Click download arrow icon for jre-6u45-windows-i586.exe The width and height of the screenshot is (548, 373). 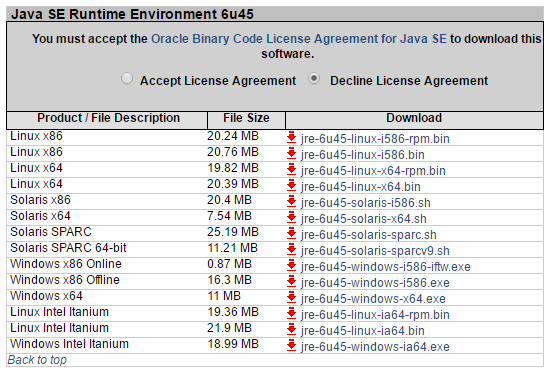pyautogui.click(x=291, y=282)
